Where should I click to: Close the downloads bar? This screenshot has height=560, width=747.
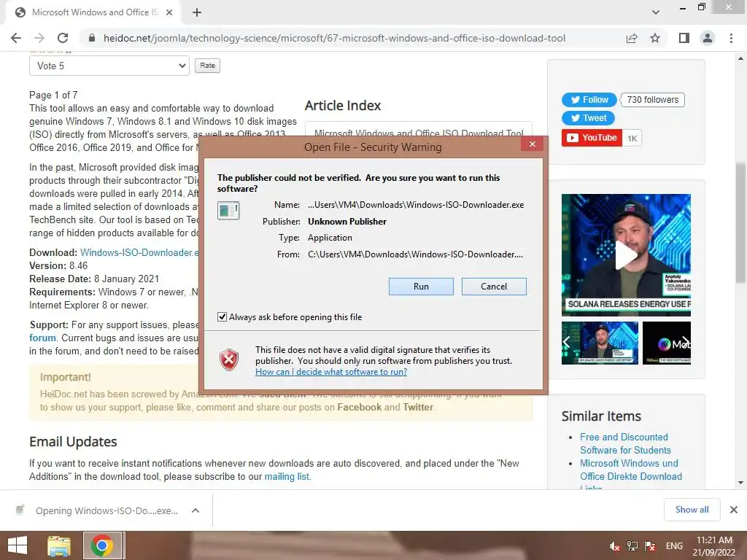(x=734, y=510)
